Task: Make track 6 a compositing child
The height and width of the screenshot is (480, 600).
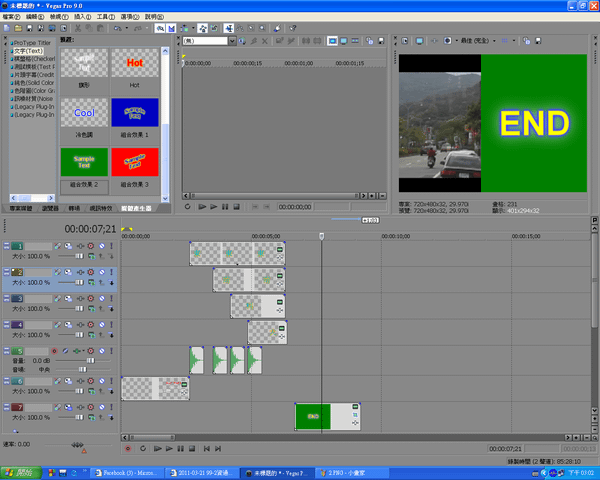Action: (x=111, y=391)
